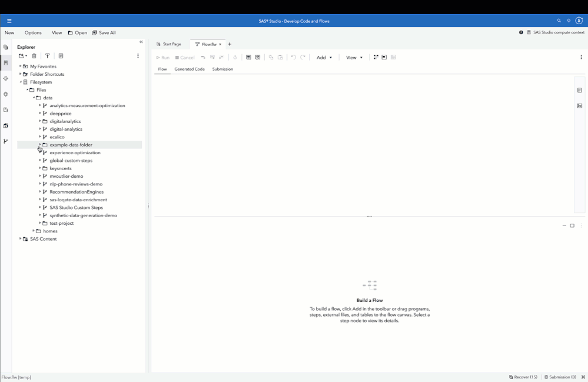Viewport: 588px width, 382px height.
Task: Open the Open Files sidebar pane
Action: [x=6, y=47]
